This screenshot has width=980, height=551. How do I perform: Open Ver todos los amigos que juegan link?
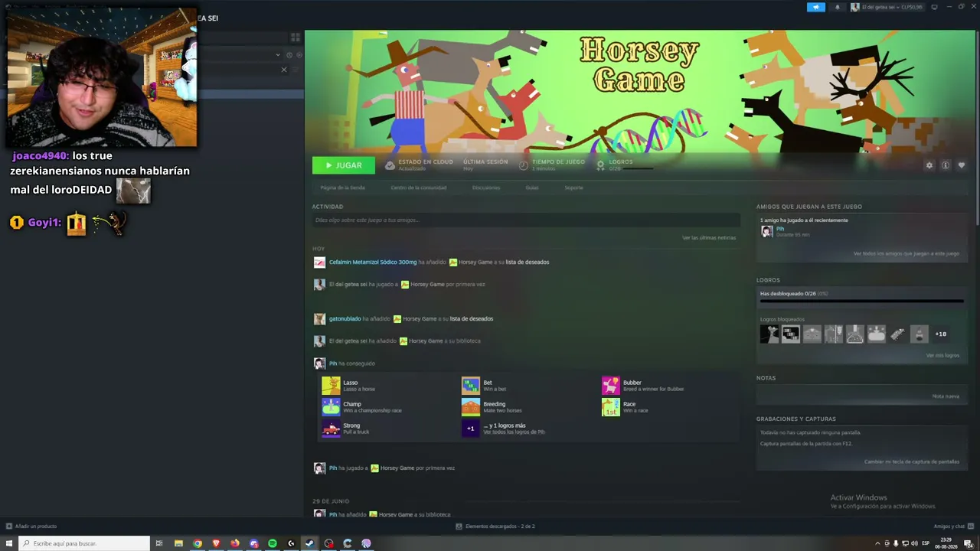point(906,253)
